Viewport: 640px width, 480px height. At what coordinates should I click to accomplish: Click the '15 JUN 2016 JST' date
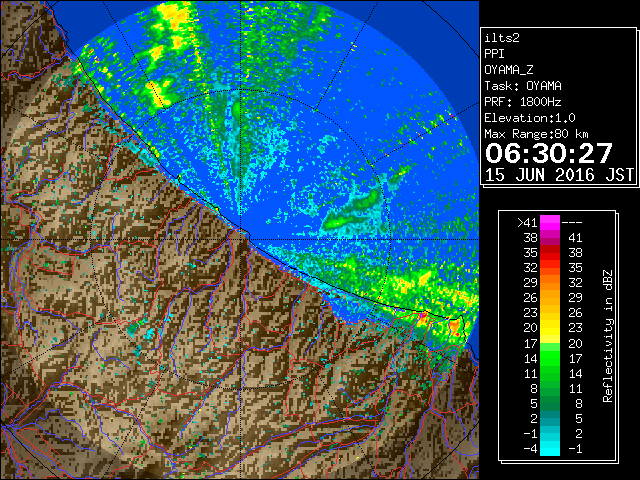point(559,175)
